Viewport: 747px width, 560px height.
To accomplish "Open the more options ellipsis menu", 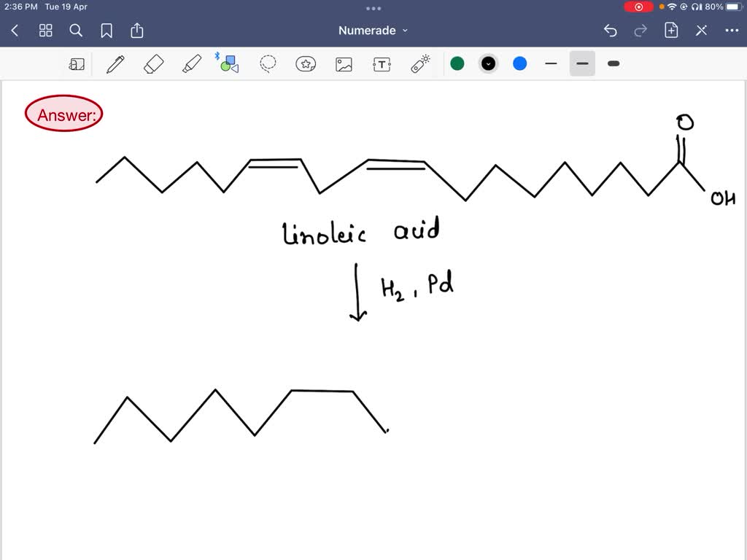I will click(731, 31).
